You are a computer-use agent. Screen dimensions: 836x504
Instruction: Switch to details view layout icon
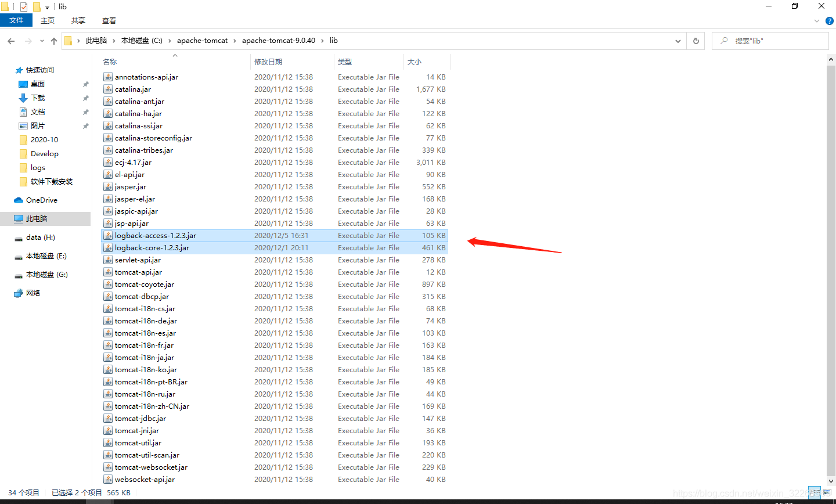[815, 493]
